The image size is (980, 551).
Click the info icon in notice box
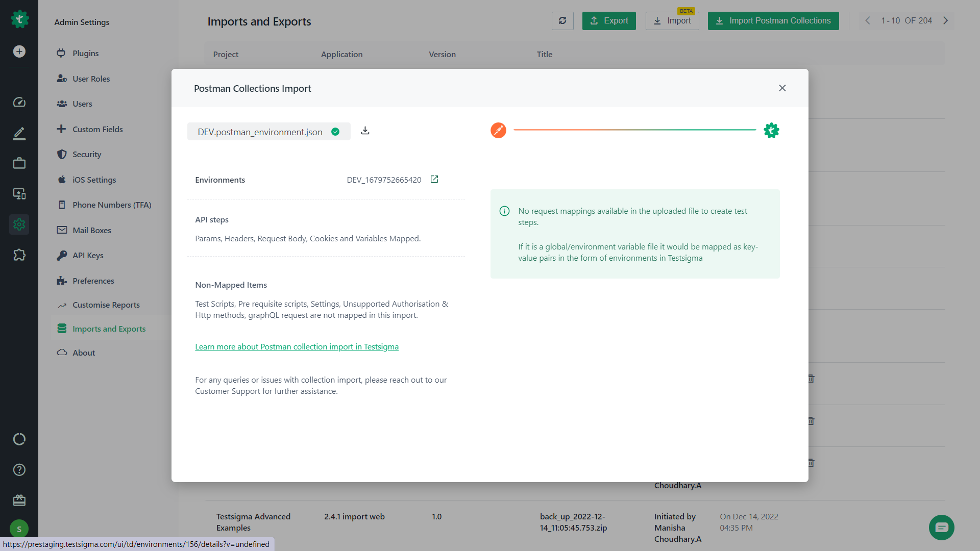504,211
